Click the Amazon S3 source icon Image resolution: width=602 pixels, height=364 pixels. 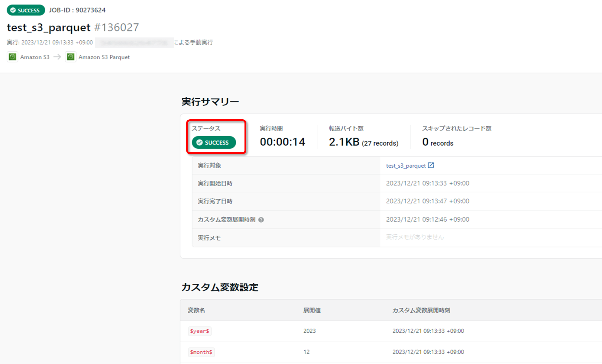12,57
